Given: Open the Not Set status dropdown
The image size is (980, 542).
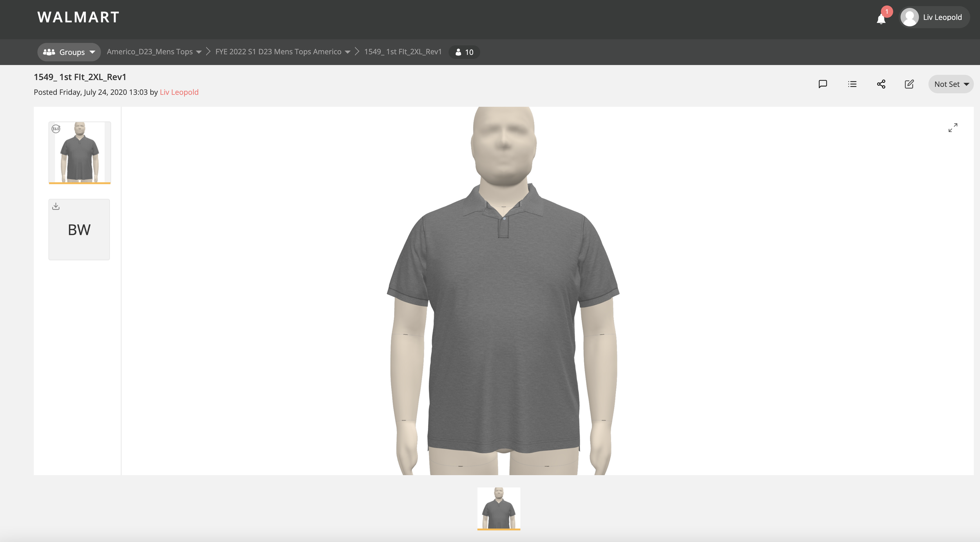Looking at the screenshot, I should click(x=951, y=84).
